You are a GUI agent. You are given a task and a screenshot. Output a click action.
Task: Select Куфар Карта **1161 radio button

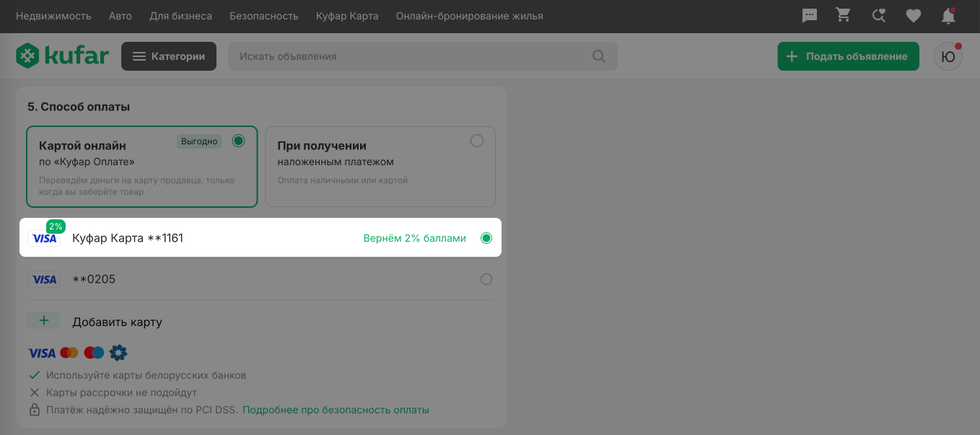click(x=486, y=238)
